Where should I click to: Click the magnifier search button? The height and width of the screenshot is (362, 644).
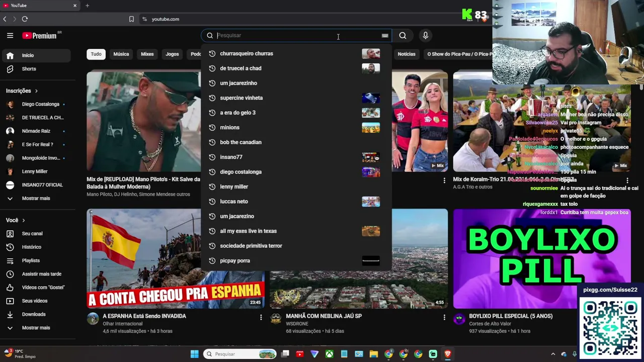point(403,36)
